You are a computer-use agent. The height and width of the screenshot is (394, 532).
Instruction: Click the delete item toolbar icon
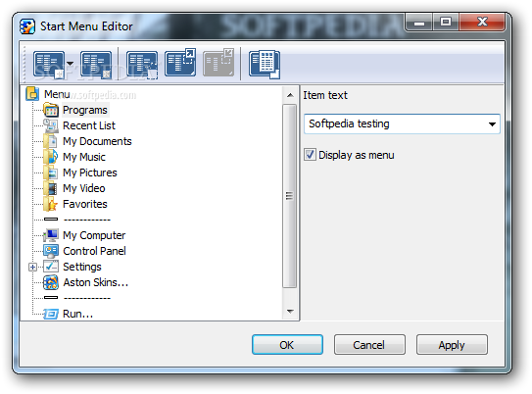tap(96, 64)
